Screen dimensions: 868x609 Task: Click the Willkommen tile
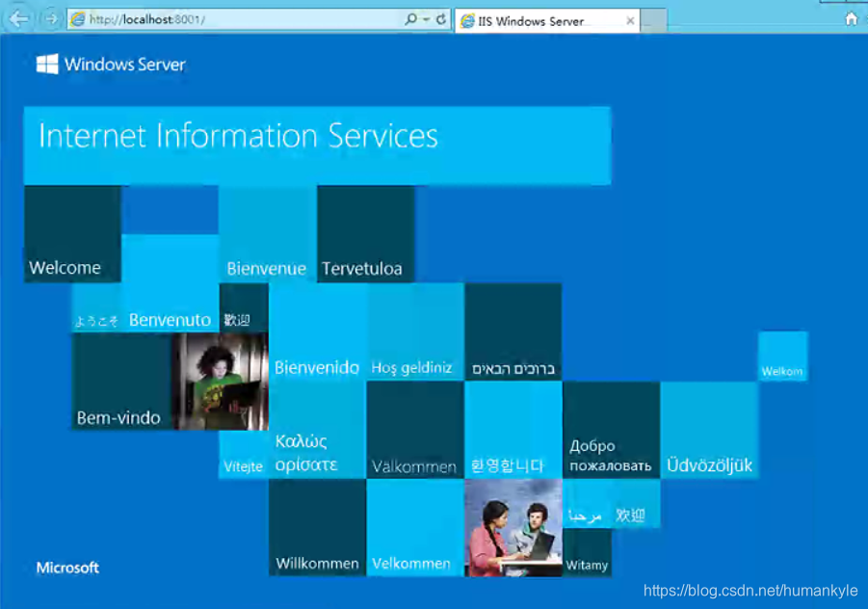pyautogui.click(x=317, y=528)
